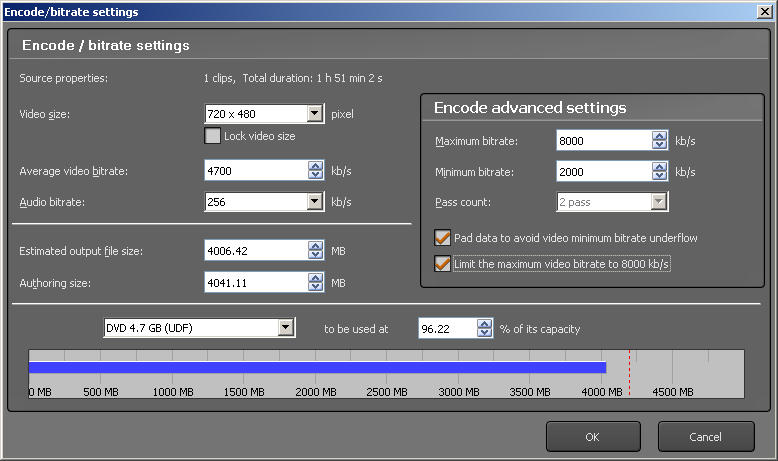
Task: Click the red dashed capacity limit marker
Action: pyautogui.click(x=630, y=375)
